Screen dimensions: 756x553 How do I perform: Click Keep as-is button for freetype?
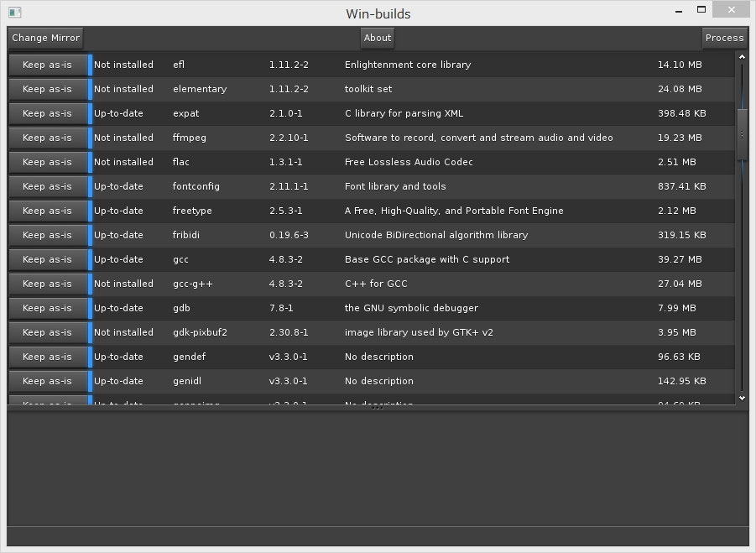pos(48,211)
